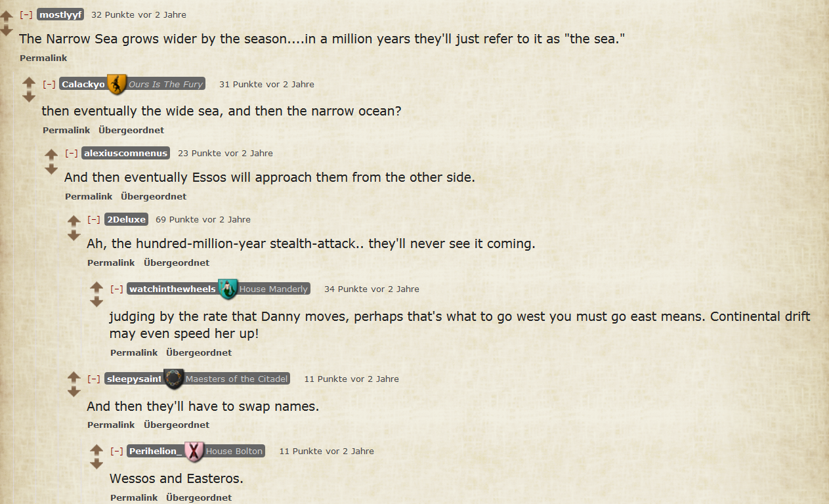The image size is (829, 504).
Task: Collapse sleepysaint's comment using [–]
Action: (94, 379)
